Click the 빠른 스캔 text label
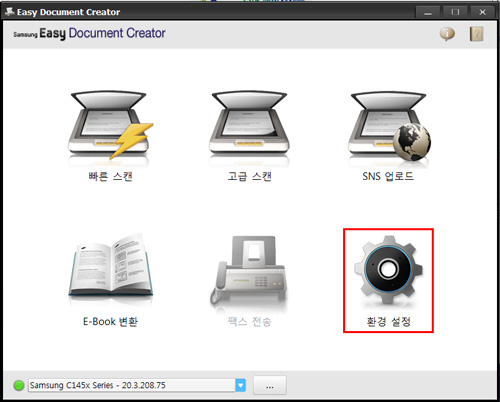 click(110, 176)
